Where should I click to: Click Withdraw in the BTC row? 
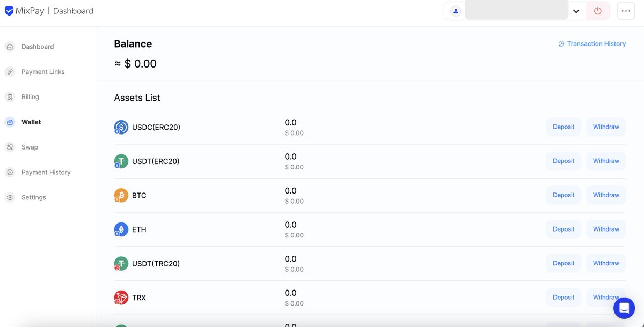tap(606, 195)
